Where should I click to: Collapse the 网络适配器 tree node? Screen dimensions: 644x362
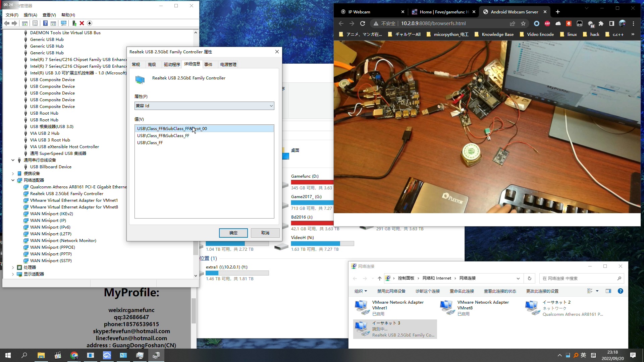[x=13, y=180]
